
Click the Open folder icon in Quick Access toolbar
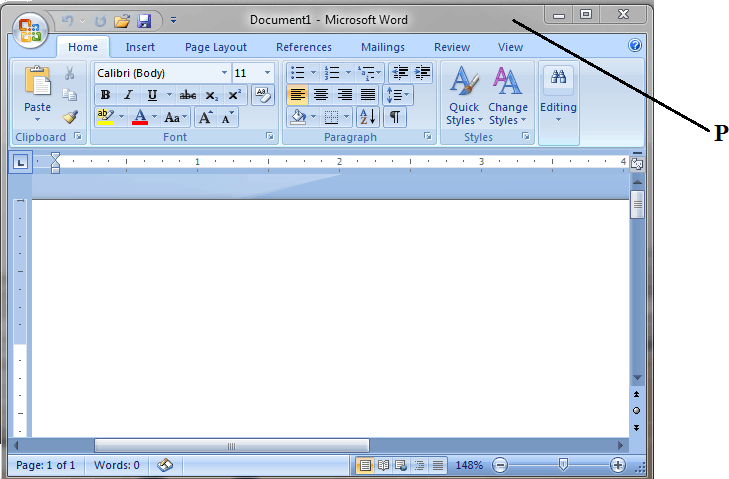click(x=122, y=21)
